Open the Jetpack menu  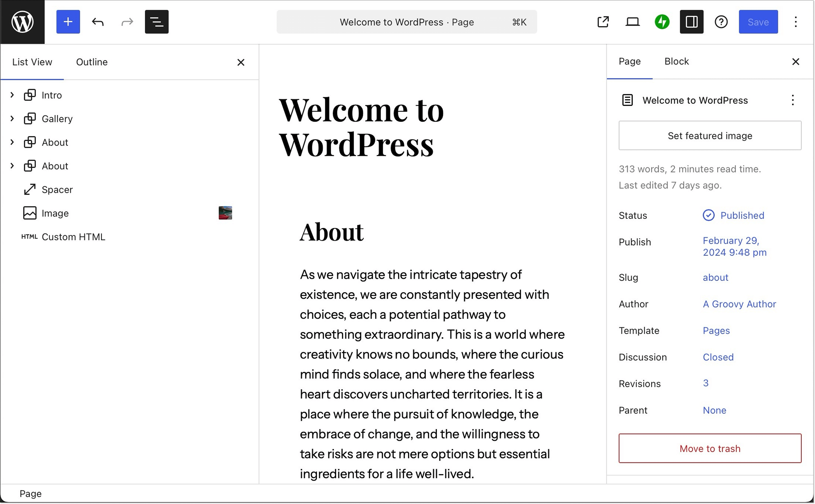pos(662,22)
